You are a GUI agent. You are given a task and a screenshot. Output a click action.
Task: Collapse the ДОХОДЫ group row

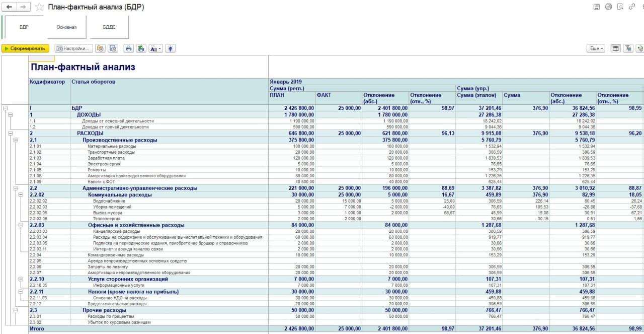[10, 115]
